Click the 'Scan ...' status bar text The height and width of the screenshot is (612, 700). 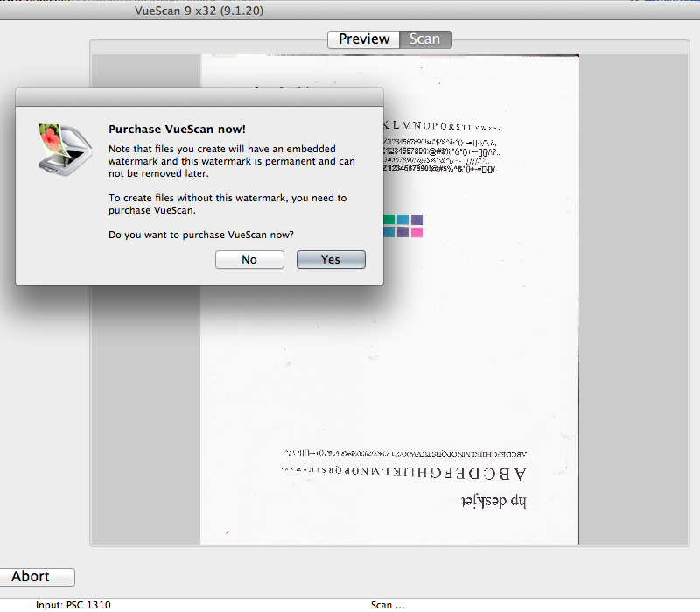click(x=388, y=605)
